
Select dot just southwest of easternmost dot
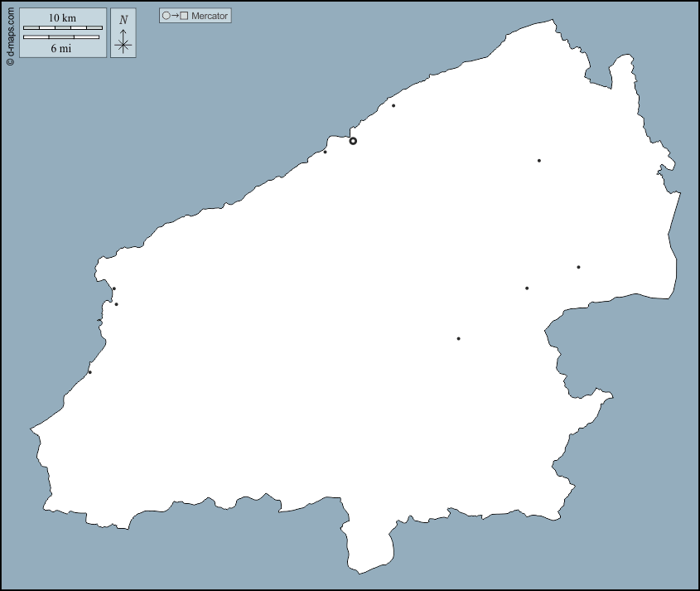click(x=527, y=288)
